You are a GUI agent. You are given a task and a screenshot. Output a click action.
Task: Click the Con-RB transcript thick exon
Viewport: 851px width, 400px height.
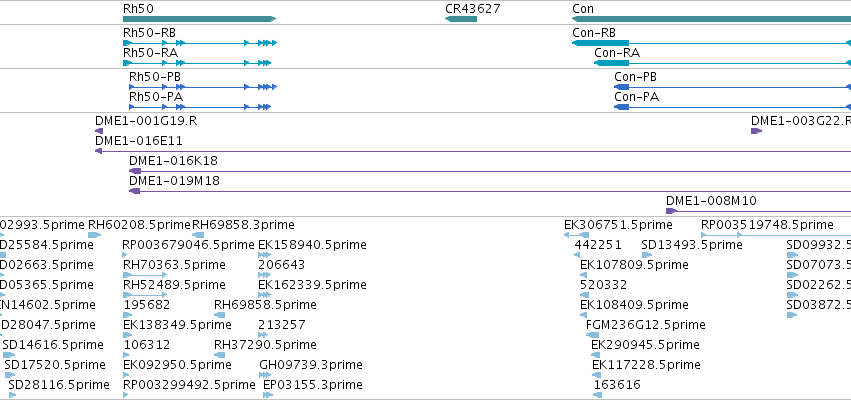600,43
